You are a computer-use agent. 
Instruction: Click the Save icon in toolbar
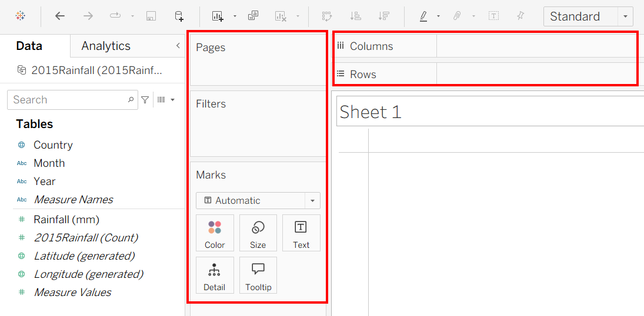[151, 16]
